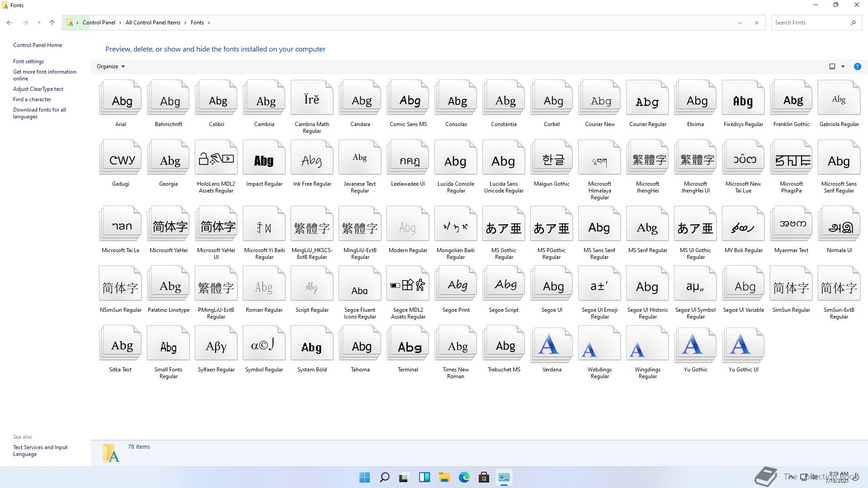The image size is (868, 488).
Task: Select the Segoe Script font icon
Action: click(x=504, y=283)
